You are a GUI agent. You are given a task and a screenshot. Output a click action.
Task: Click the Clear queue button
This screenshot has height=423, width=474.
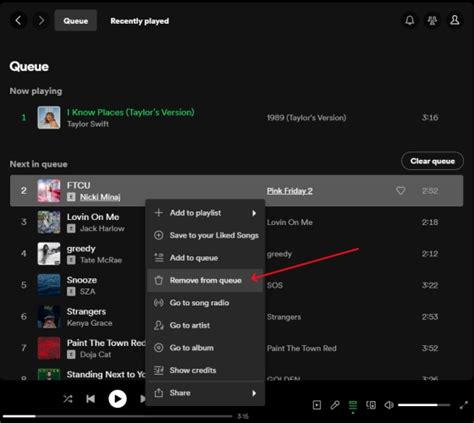[432, 161]
